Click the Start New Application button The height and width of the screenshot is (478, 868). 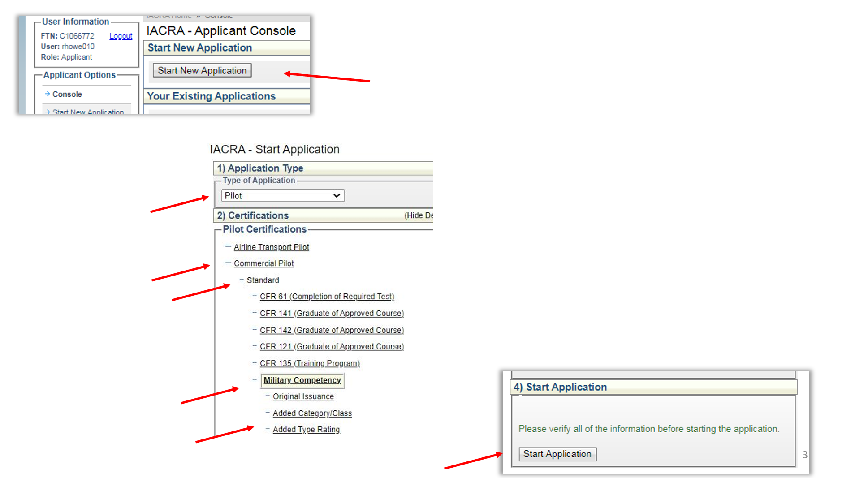[202, 70]
